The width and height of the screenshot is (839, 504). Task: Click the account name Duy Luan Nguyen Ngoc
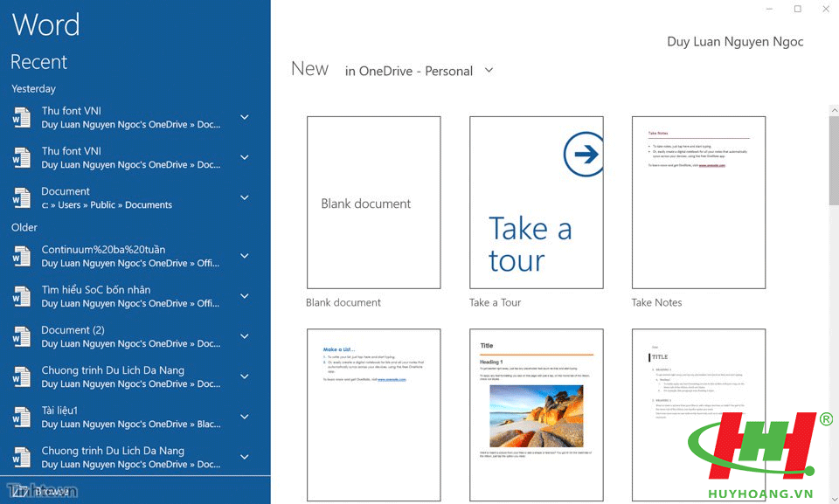pos(735,42)
